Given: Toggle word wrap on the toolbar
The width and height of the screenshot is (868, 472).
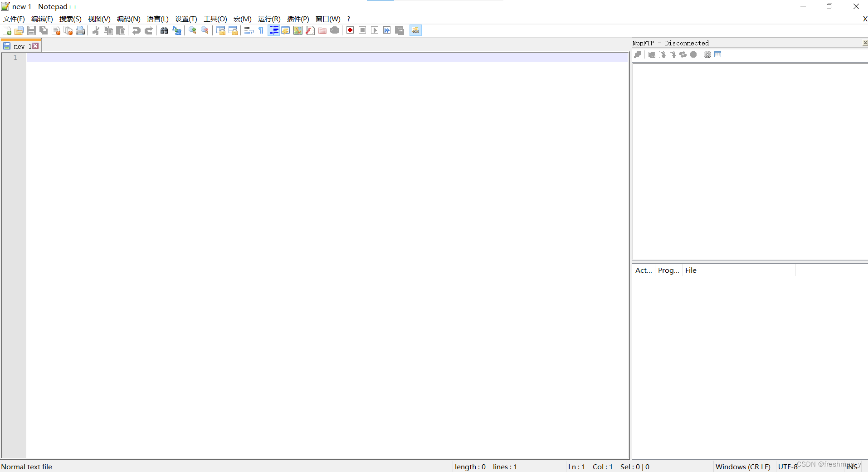Looking at the screenshot, I should (249, 30).
